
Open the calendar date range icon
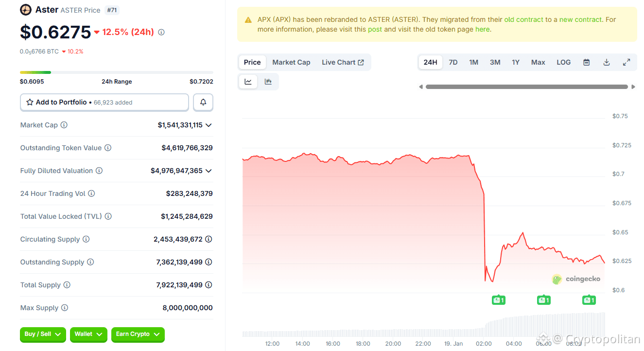click(x=586, y=62)
